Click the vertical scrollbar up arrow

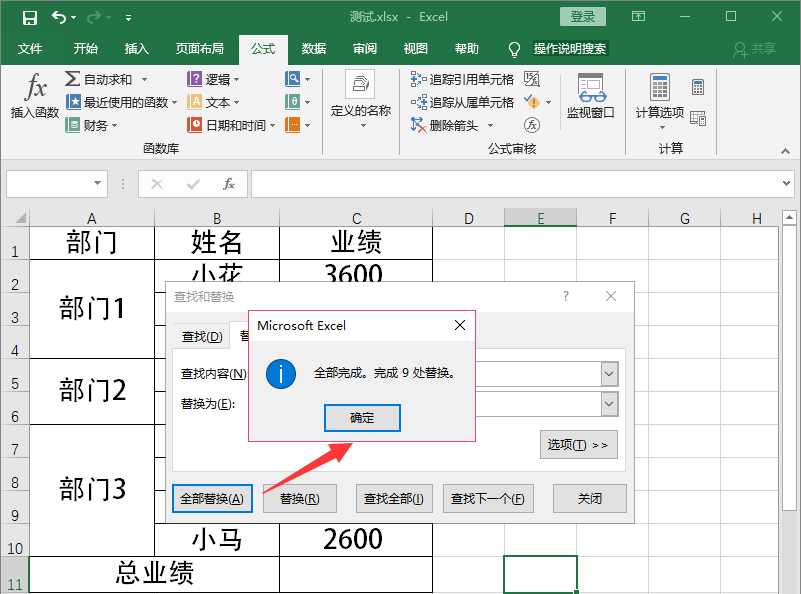(789, 218)
